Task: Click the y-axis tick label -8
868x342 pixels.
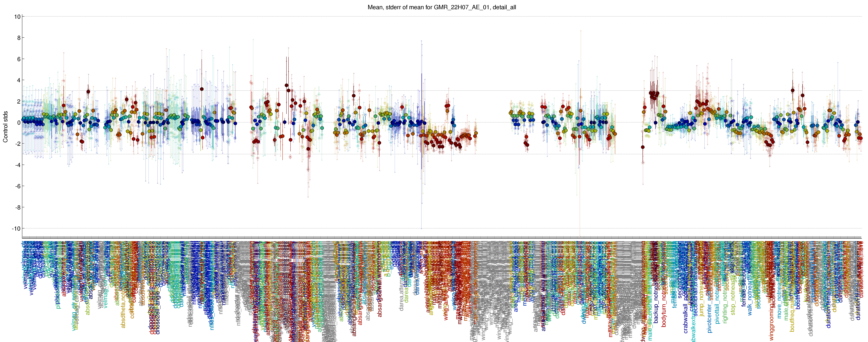Action: [x=18, y=207]
